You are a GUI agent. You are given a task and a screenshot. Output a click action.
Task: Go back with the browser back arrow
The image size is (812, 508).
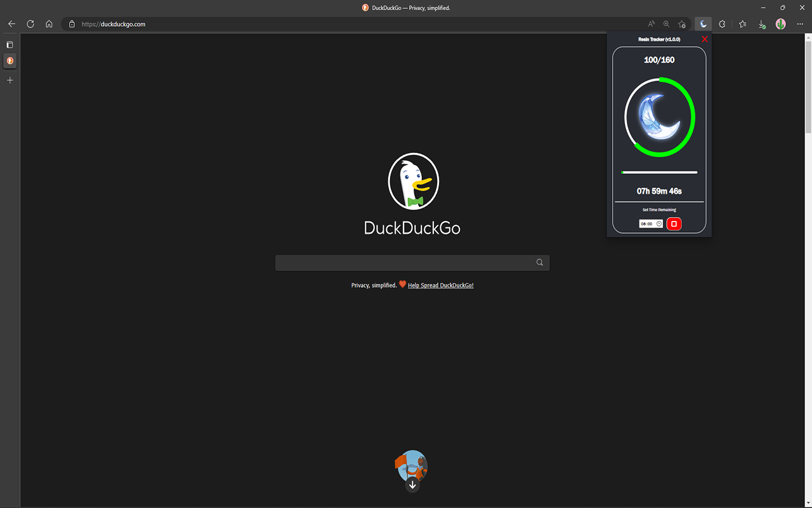click(11, 24)
